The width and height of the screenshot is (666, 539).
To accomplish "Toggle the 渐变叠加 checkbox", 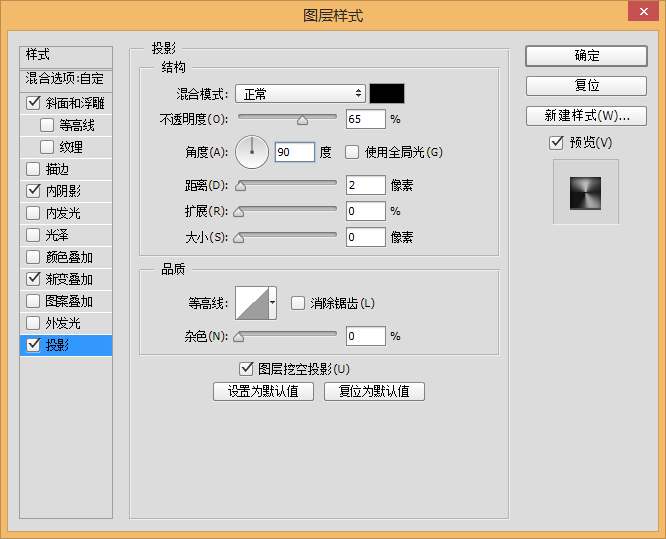I will click(33, 279).
